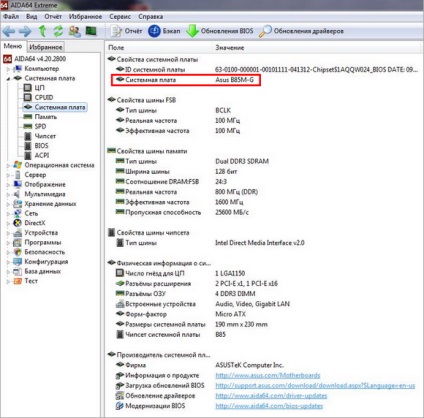Viewport: 424px width, 418px height.
Task: Click the Безопасность shield icon
Action: (17, 252)
